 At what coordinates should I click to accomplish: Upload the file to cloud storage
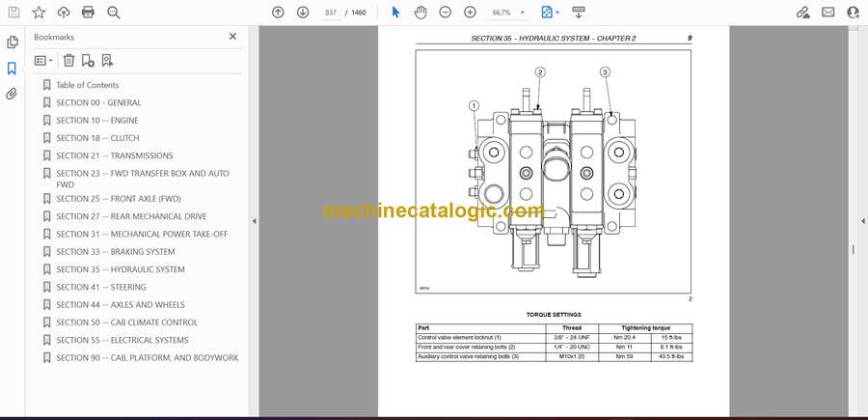pyautogui.click(x=63, y=13)
